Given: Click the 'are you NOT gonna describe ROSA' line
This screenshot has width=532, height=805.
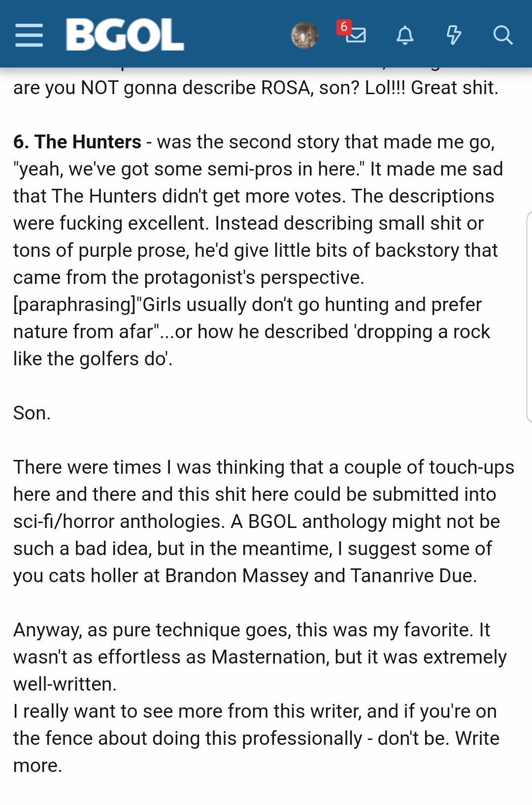Looking at the screenshot, I should (256, 88).
